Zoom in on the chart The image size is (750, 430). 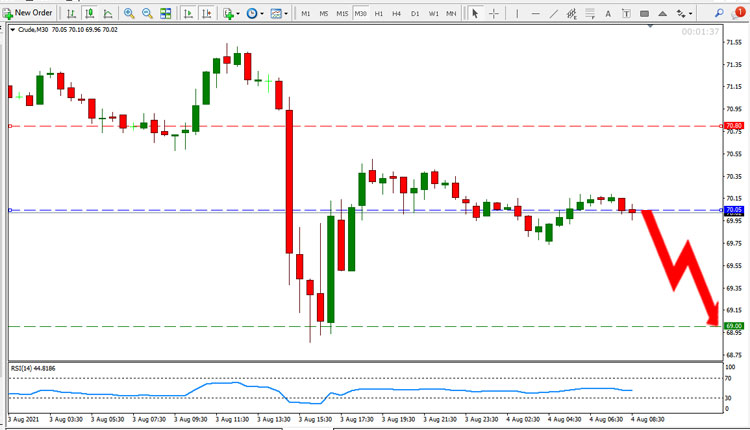pos(129,13)
